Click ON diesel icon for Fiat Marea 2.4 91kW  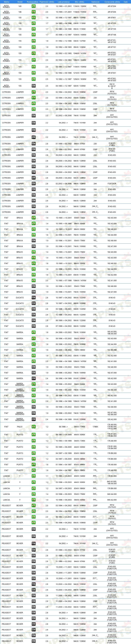(34, 378)
